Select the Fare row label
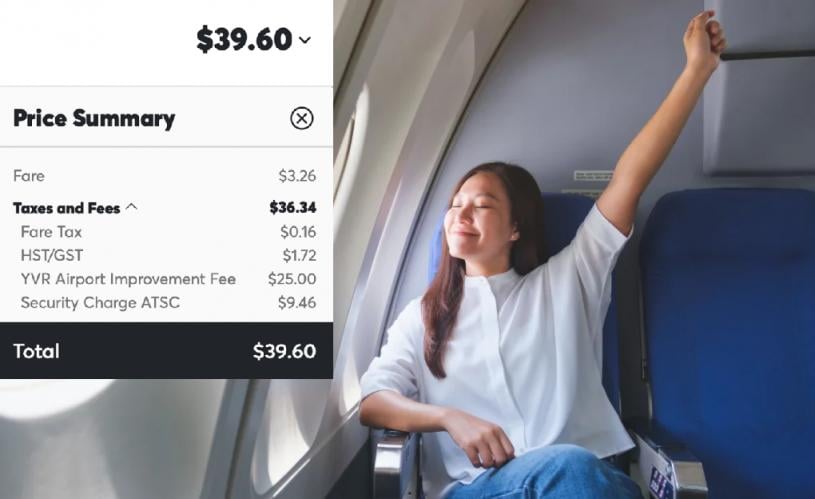This screenshot has width=815, height=499. point(29,176)
